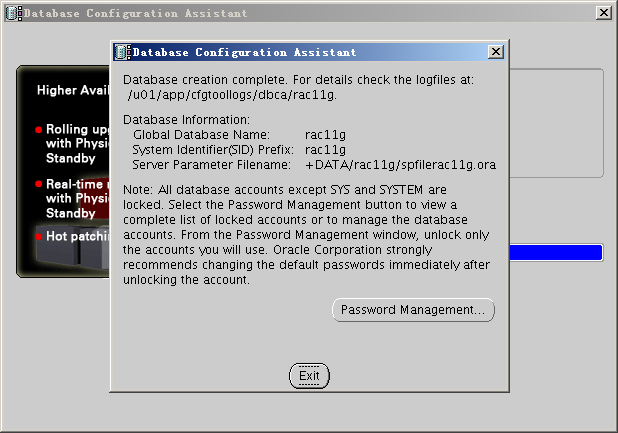The width and height of the screenshot is (618, 433).
Task: Close the database creation complete dialog
Action: 309,375
